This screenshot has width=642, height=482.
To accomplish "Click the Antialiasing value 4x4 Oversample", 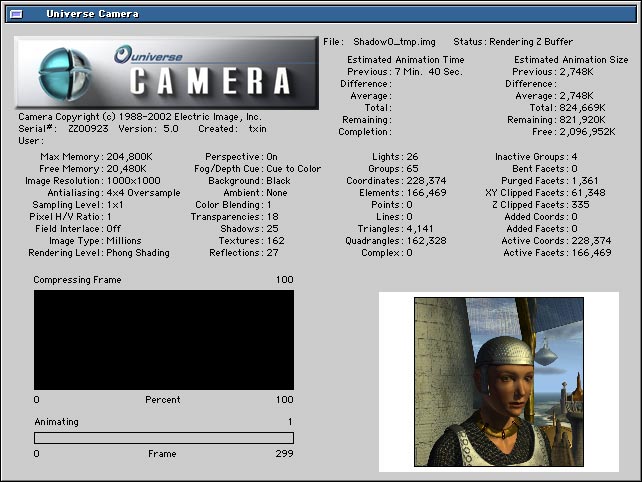I will click(x=143, y=192).
